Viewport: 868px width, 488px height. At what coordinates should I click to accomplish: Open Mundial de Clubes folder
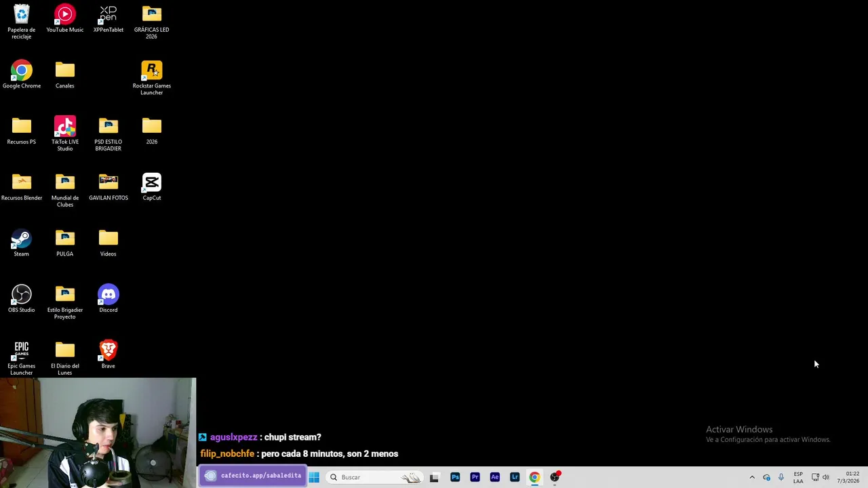pos(65,190)
